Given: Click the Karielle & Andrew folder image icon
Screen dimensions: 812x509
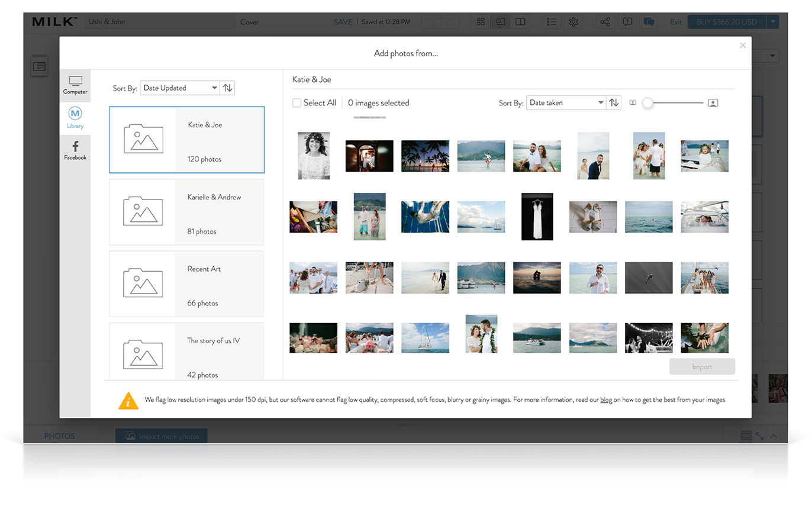Looking at the screenshot, I should tap(143, 211).
